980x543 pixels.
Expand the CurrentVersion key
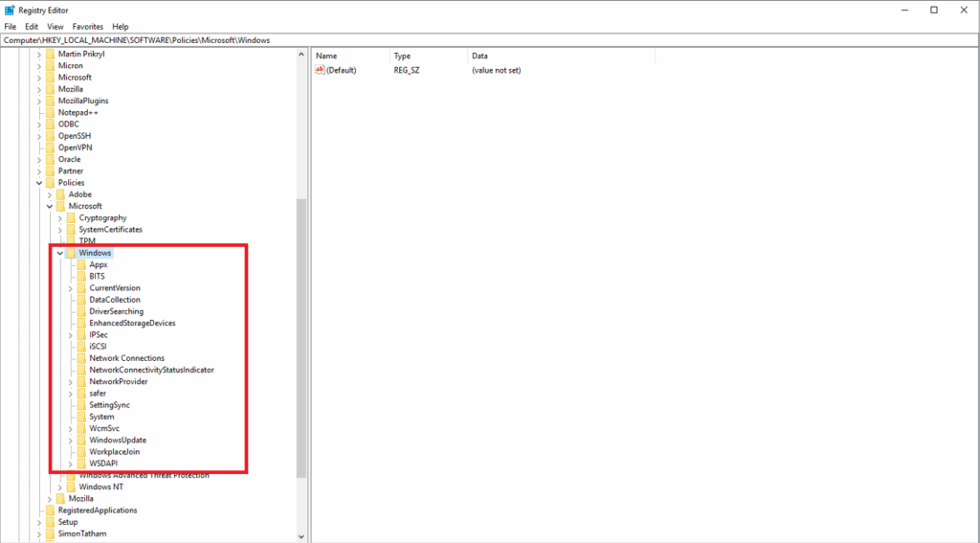[71, 287]
